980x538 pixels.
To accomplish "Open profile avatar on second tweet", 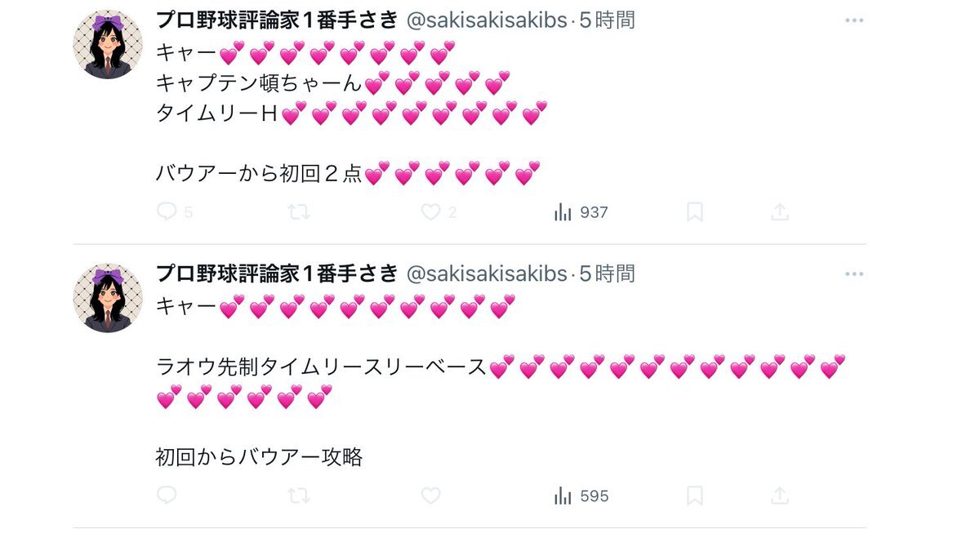I will (x=108, y=297).
